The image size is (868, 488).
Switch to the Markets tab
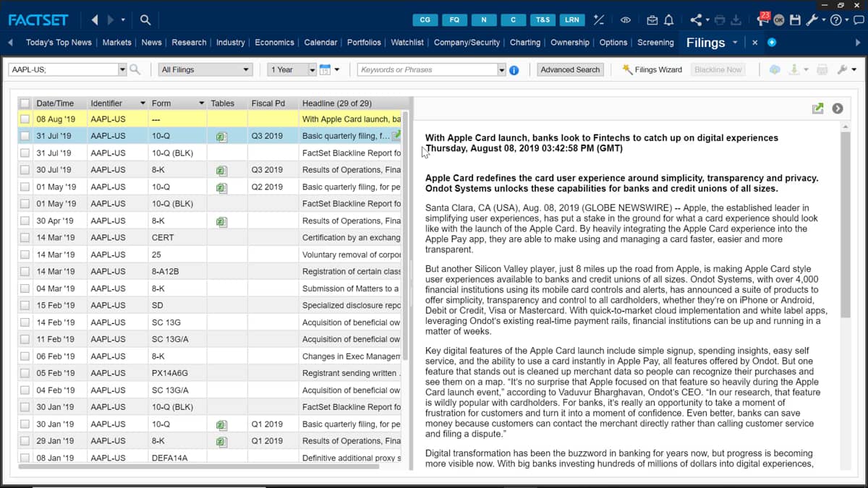(117, 43)
